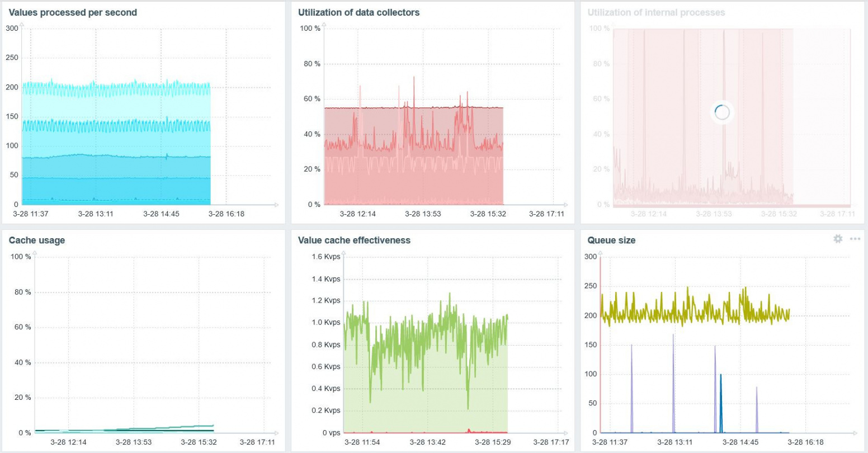Click the '3-28 15:29' time label

click(493, 442)
